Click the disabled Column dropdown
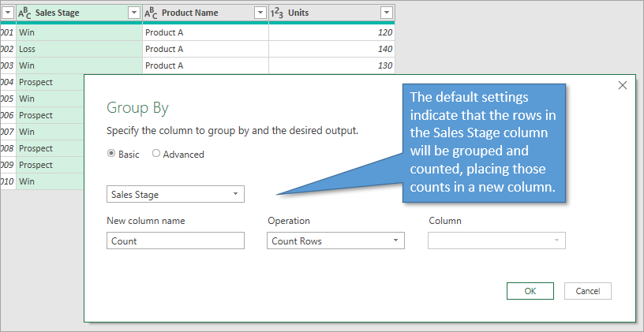The image size is (644, 332). point(496,241)
